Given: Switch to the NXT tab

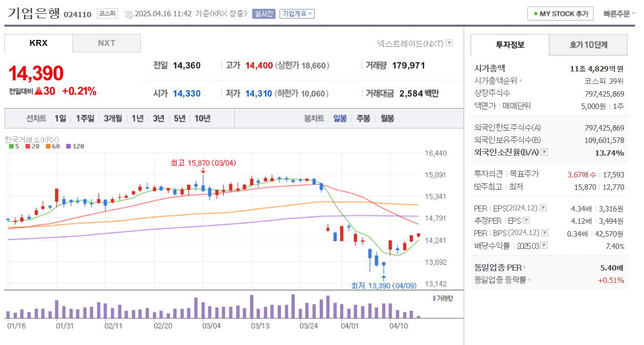Looking at the screenshot, I should click(x=106, y=43).
